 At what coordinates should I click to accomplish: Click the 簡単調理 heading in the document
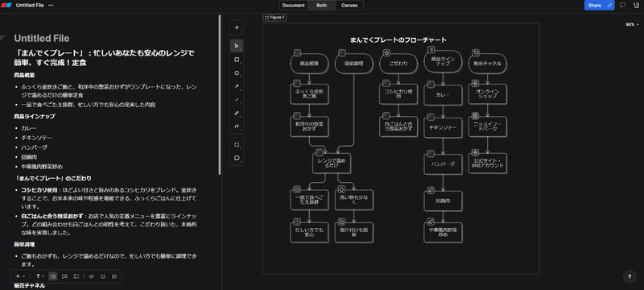[24, 245]
